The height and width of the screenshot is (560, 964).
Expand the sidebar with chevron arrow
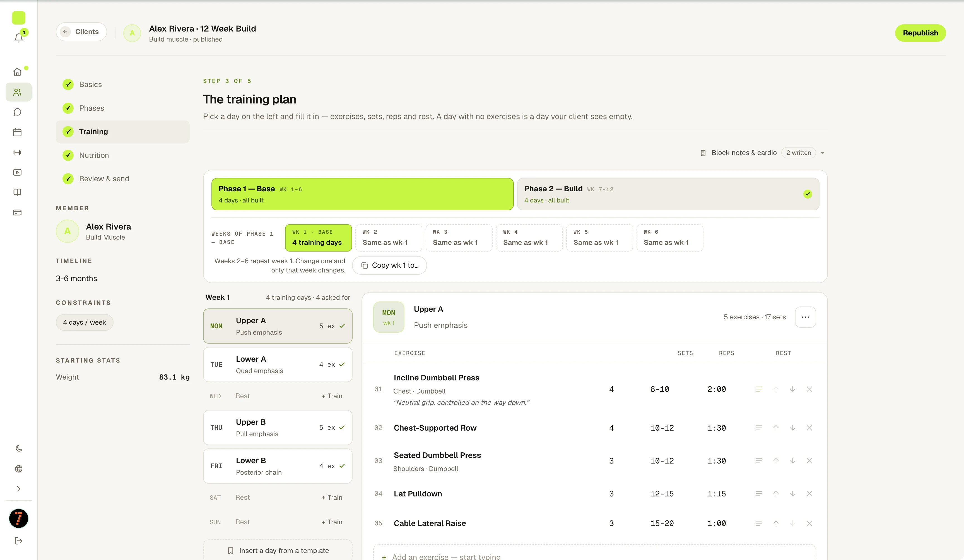point(19,489)
